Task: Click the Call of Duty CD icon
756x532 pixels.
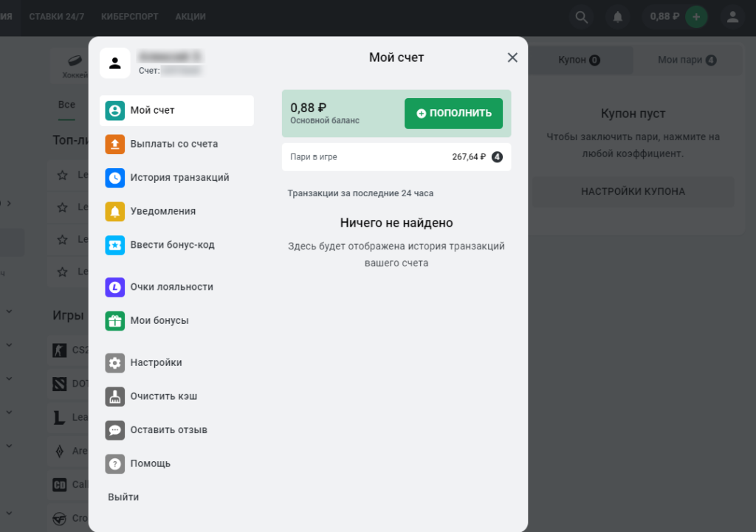Action: (x=59, y=484)
